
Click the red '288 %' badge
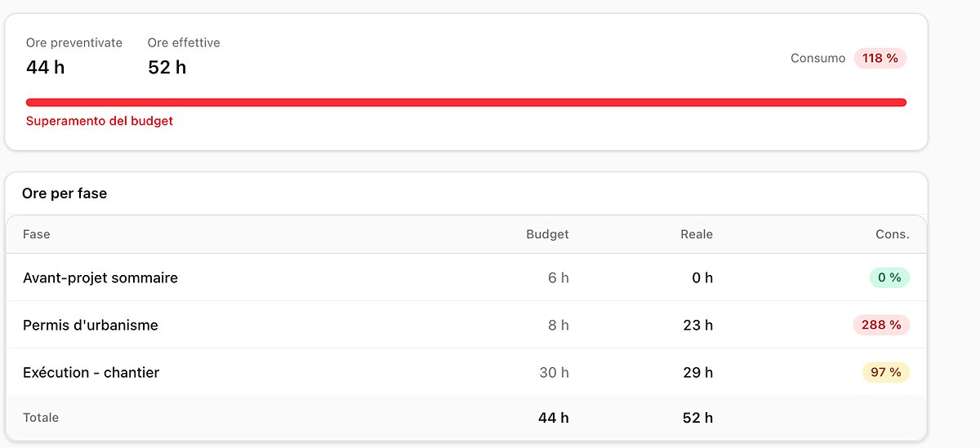coord(881,325)
